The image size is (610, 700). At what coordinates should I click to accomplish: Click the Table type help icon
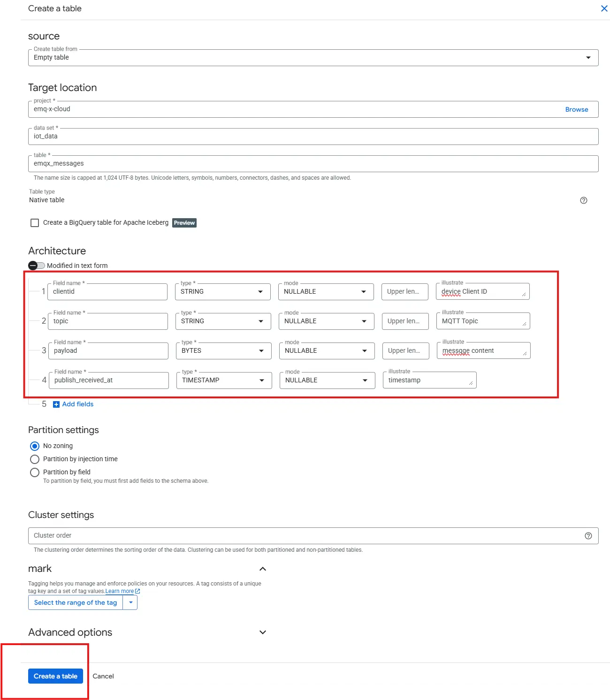(x=583, y=200)
